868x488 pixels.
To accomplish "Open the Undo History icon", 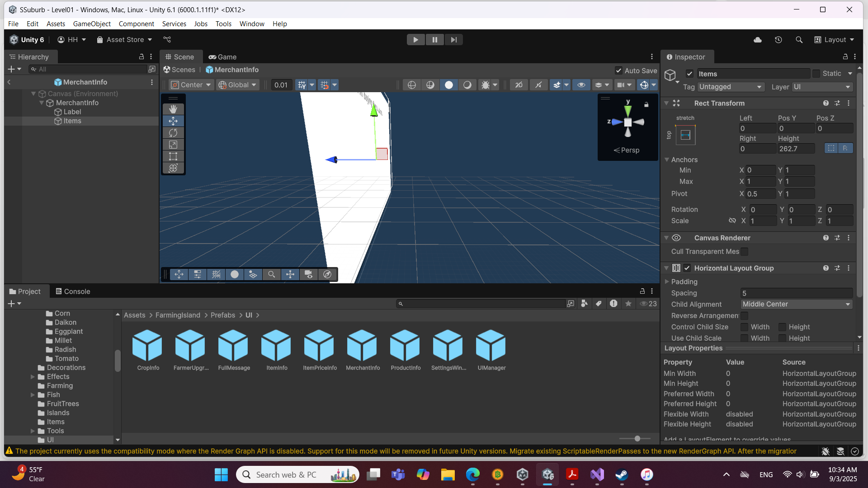I will click(x=778, y=40).
